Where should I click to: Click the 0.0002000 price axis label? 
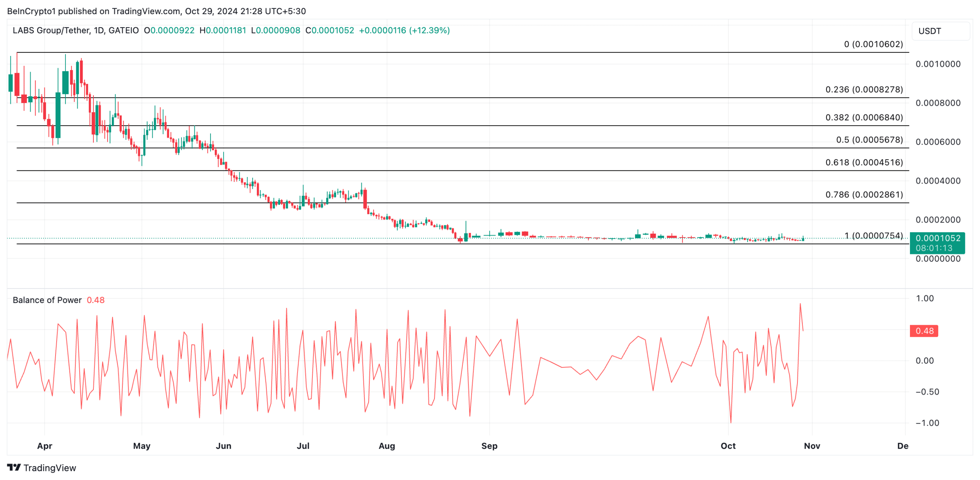tap(938, 220)
